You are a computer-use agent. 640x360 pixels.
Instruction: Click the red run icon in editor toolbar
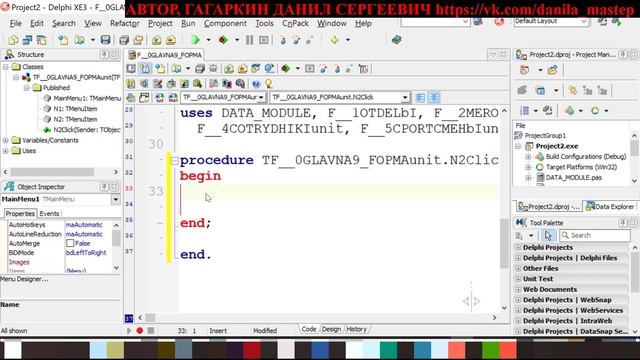[285, 69]
